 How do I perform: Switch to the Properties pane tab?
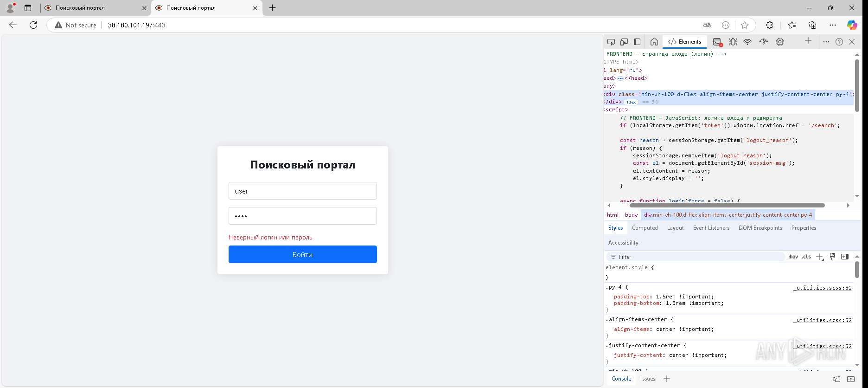coord(804,228)
